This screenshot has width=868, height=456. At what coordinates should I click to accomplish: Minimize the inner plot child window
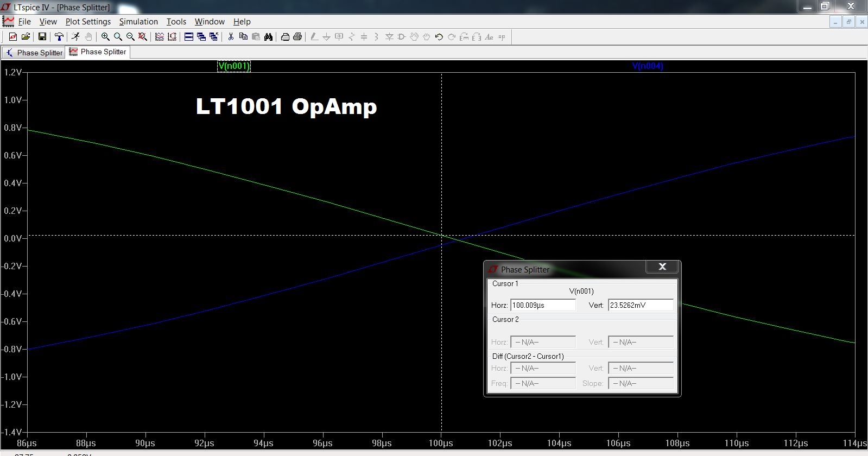pos(835,22)
